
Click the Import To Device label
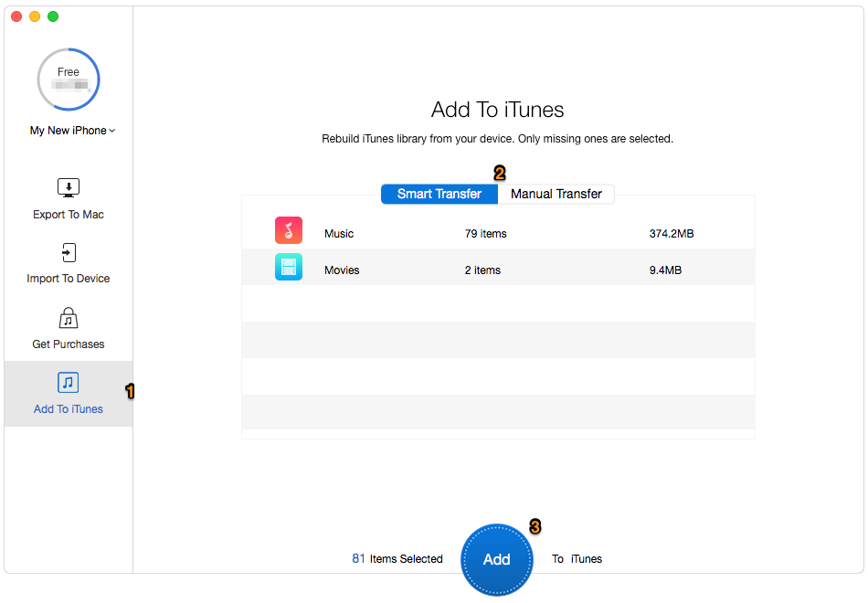click(x=69, y=279)
